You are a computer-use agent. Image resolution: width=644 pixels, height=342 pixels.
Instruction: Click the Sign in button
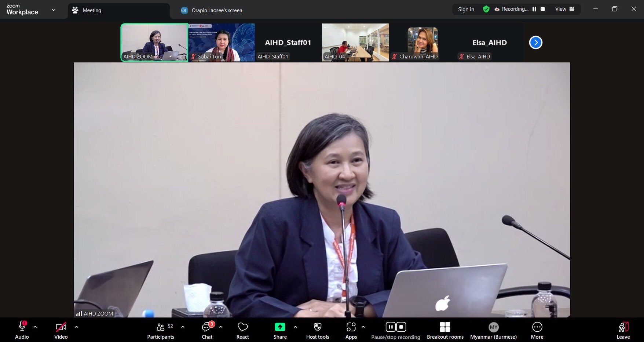[466, 9]
